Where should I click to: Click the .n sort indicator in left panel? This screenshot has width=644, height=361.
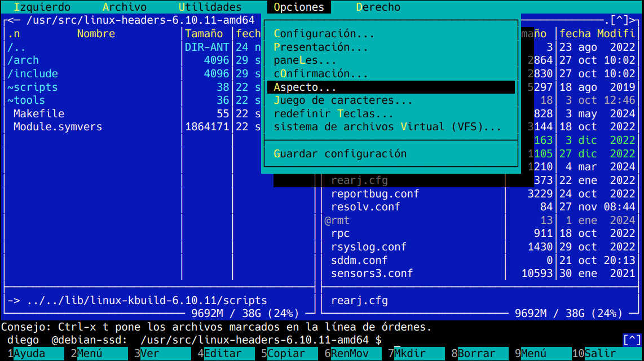pyautogui.click(x=14, y=34)
